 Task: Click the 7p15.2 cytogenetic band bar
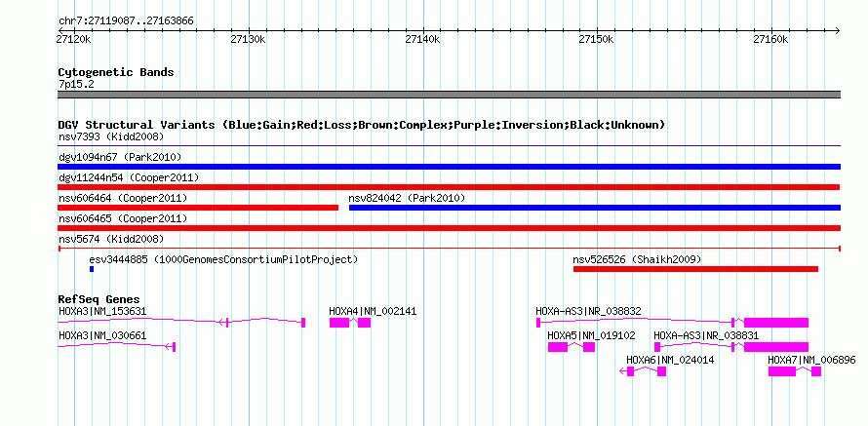[449, 95]
